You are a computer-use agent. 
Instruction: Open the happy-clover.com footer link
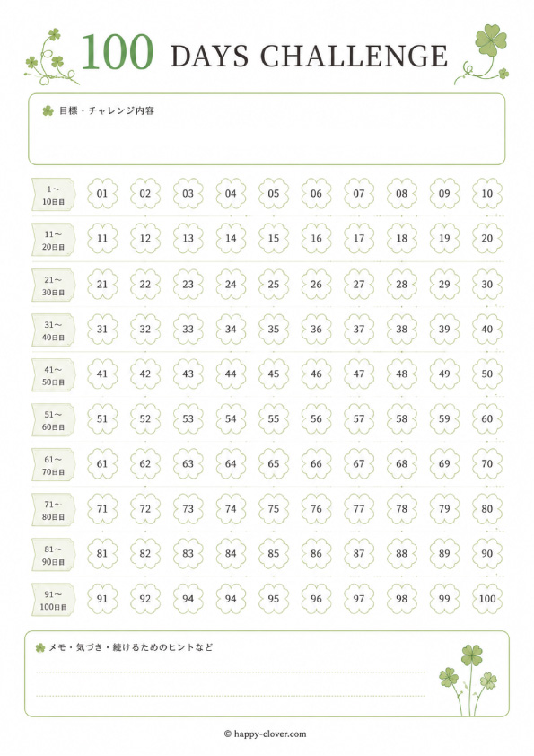[265, 734]
